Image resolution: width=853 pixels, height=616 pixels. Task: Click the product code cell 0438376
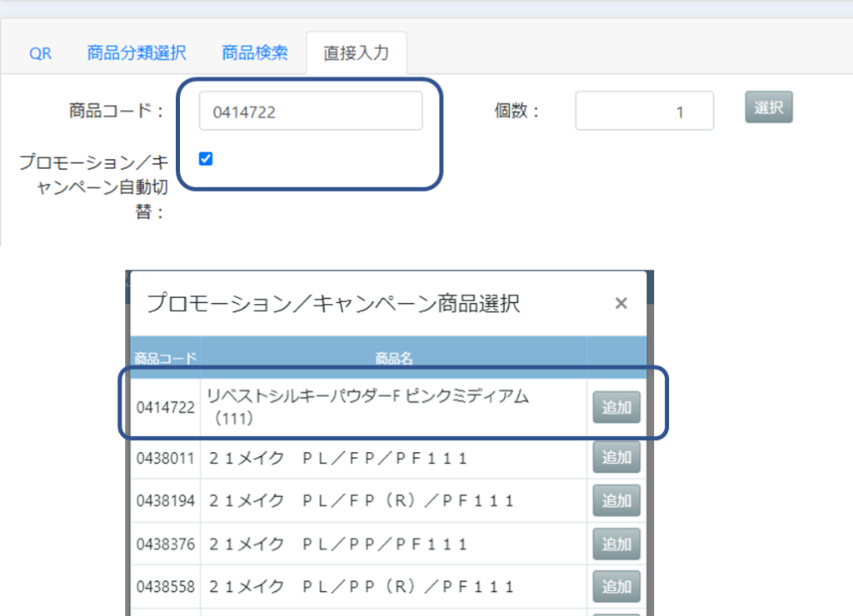tap(166, 544)
